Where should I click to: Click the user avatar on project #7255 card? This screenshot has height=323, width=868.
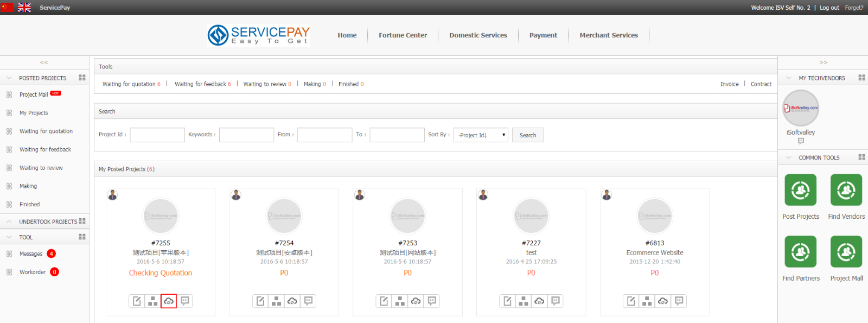(113, 195)
